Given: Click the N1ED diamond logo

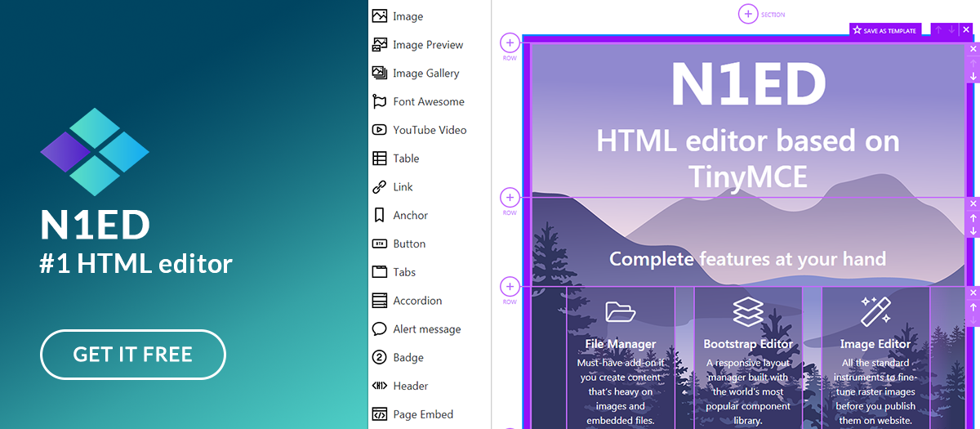Looking at the screenshot, I should coord(95,151).
